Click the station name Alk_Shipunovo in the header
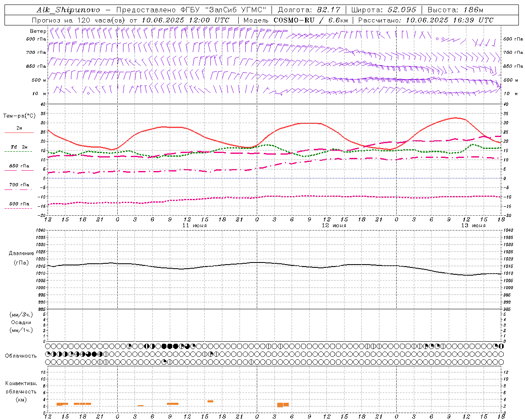The image size is (525, 420). (68, 10)
